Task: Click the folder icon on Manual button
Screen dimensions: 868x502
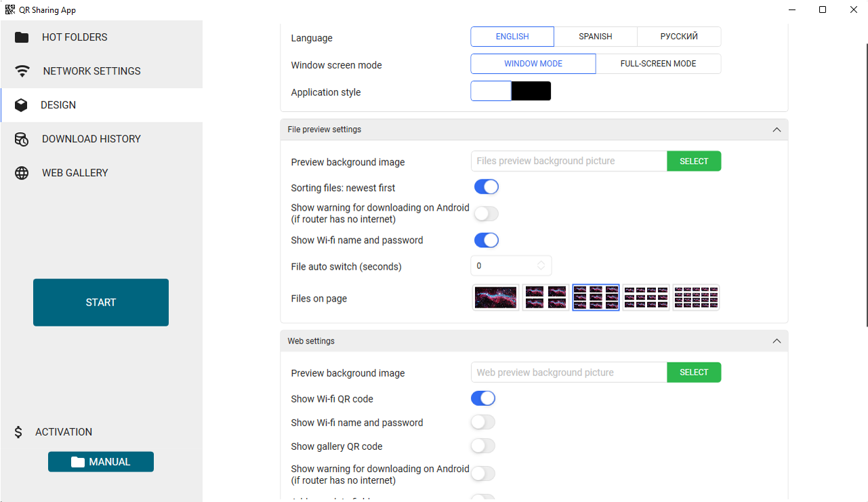Action: (x=78, y=462)
